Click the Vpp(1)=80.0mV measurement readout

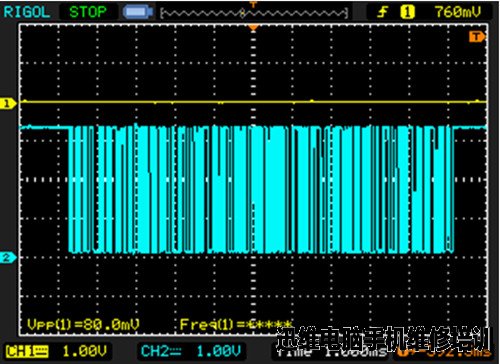(83, 324)
